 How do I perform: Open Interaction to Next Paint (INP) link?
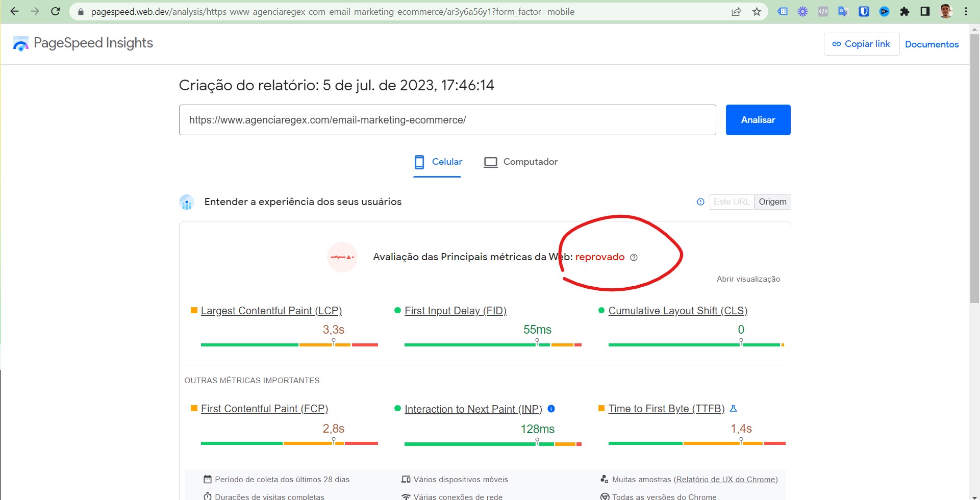[x=473, y=409]
